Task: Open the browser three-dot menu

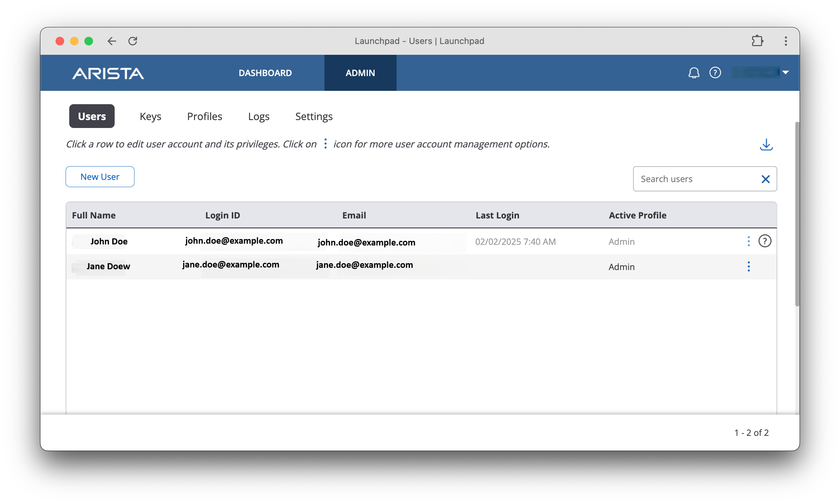Action: coord(786,41)
